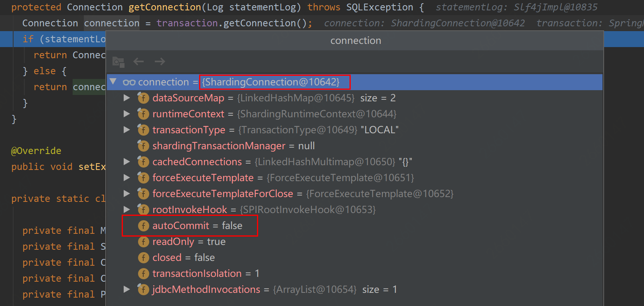
Task: Click the field icon beside shardingTransactionManager
Action: (143, 146)
